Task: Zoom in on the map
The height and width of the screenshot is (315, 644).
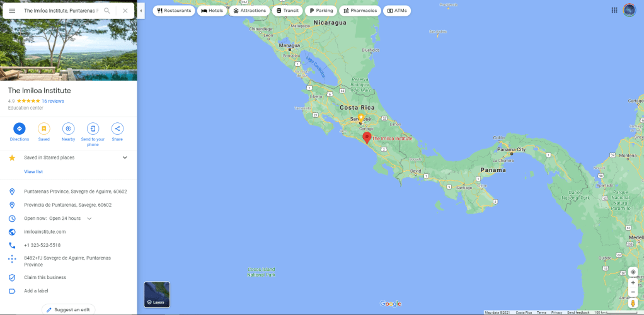Action: click(x=633, y=282)
